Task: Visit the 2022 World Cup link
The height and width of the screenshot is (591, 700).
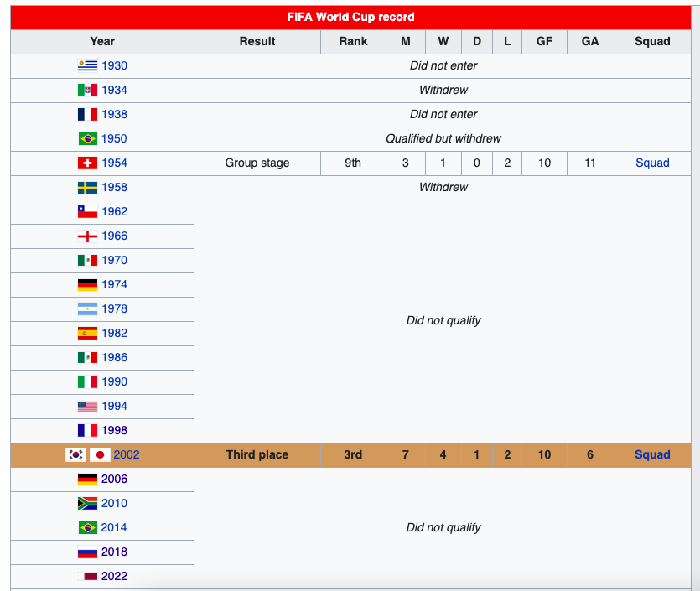Action: (114, 576)
